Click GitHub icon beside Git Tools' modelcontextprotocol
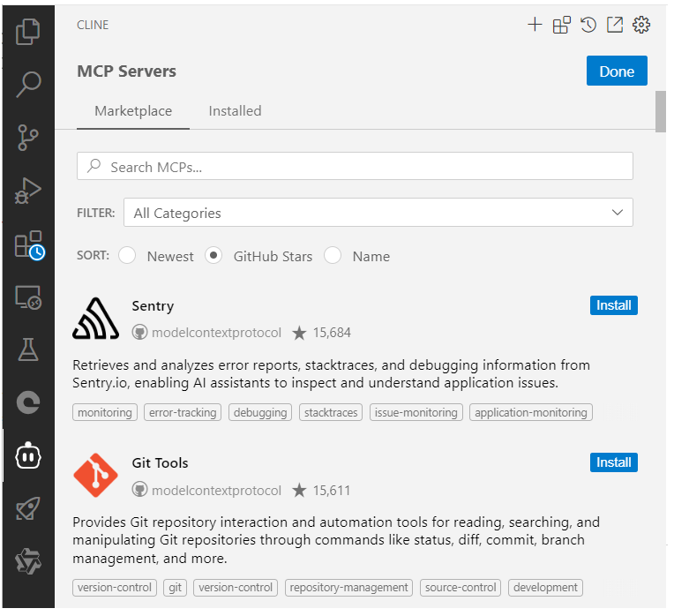 (139, 490)
